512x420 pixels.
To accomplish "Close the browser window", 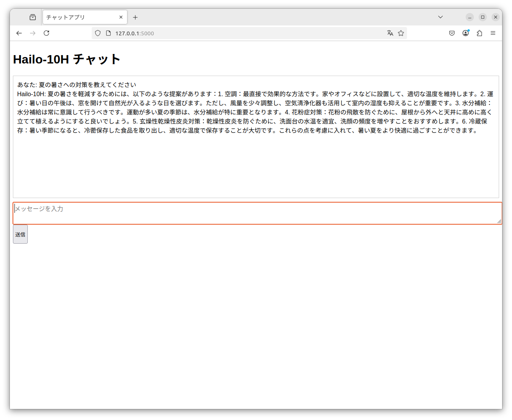I will click(x=496, y=17).
